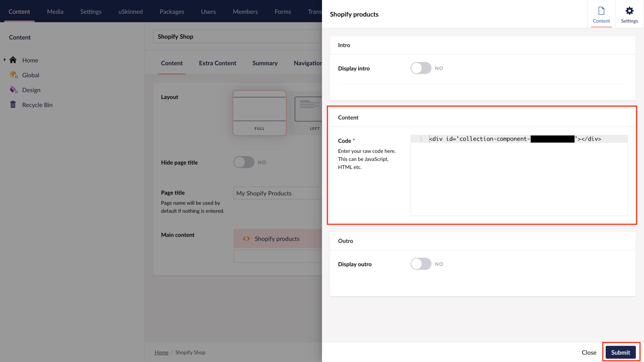Click the code brackets icon on Shopify products block
Viewport: 644px width, 362px height.
tap(246, 238)
